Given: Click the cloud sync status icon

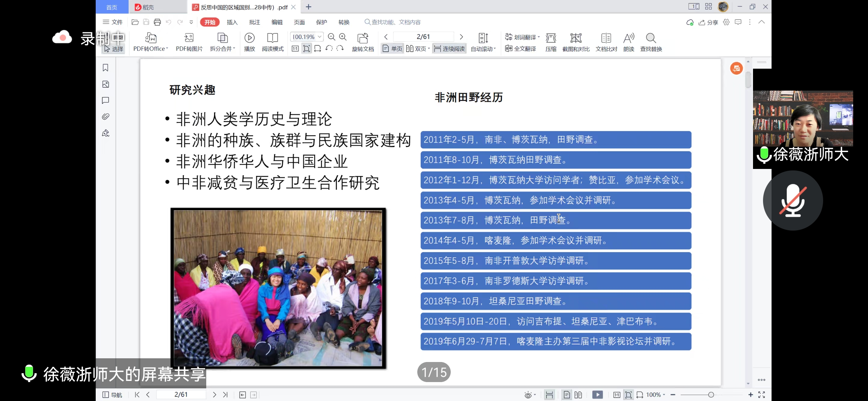Looking at the screenshot, I should click(690, 22).
